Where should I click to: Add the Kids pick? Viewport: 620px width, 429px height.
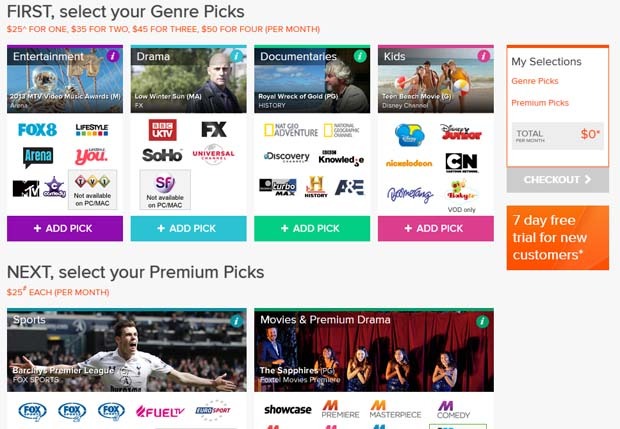point(436,229)
